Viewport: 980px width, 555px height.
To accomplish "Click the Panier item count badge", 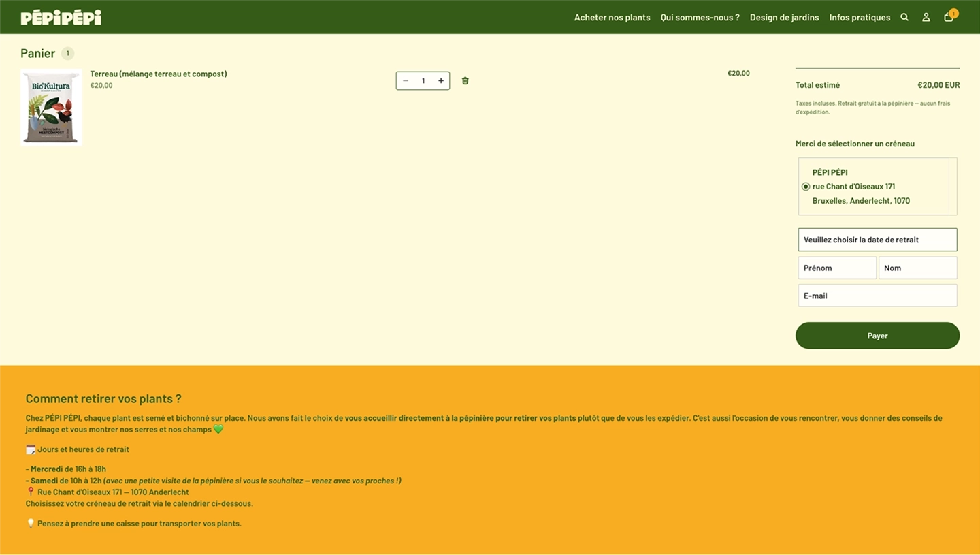I will [x=67, y=53].
